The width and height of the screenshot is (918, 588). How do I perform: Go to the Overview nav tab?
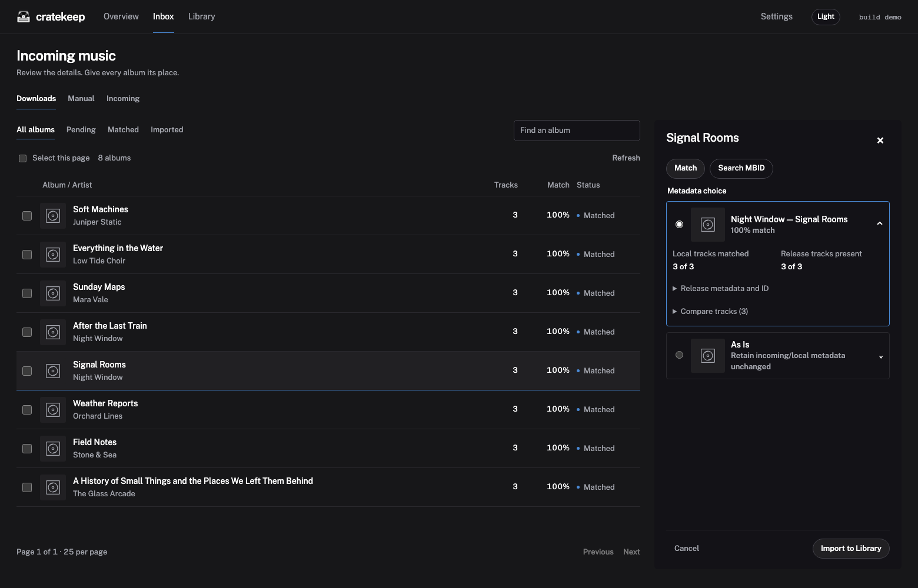click(121, 16)
